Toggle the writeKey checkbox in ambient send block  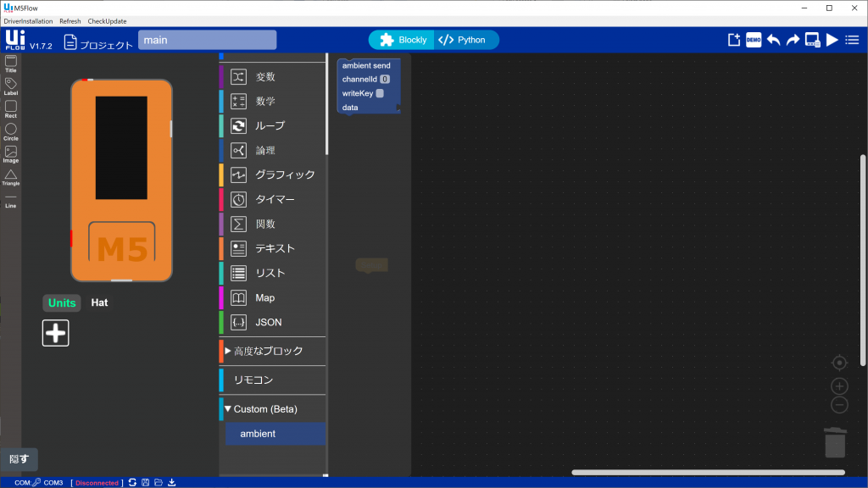pos(380,93)
